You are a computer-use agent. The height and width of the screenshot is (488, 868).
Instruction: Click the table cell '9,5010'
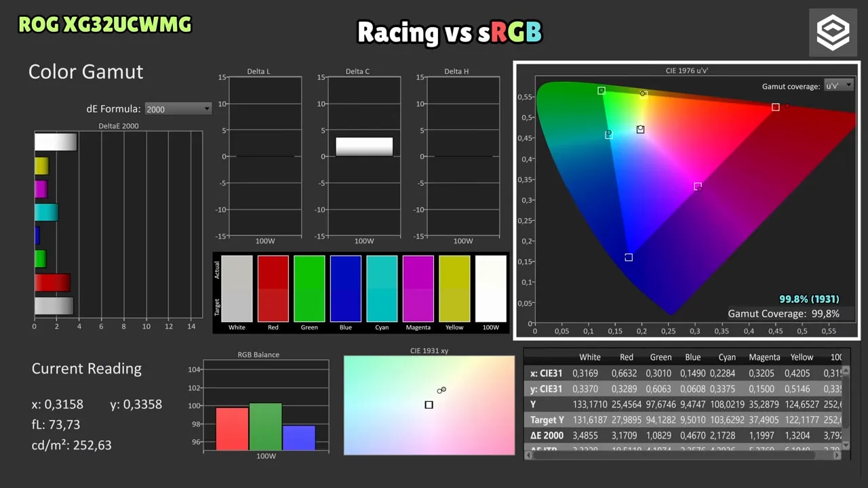(692, 420)
